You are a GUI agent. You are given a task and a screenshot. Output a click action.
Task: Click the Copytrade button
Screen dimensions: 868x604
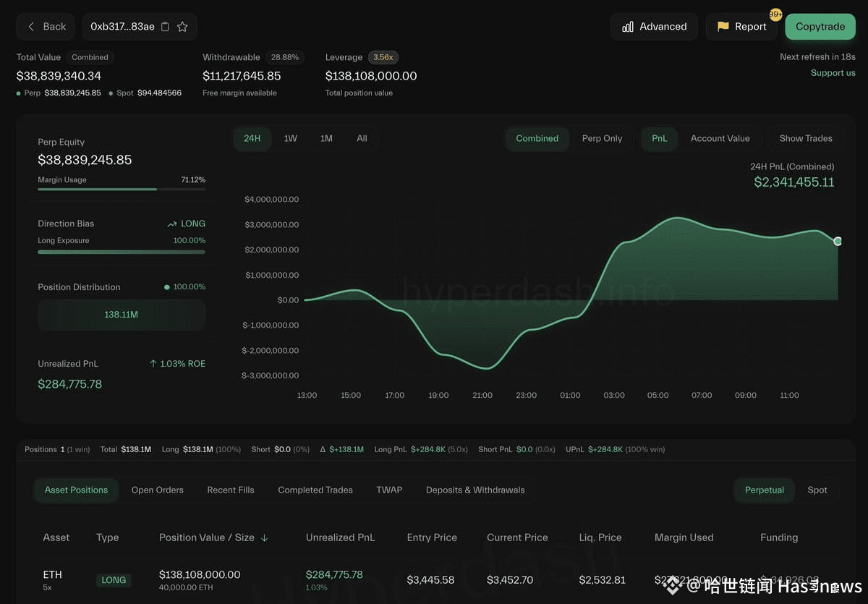[820, 27]
